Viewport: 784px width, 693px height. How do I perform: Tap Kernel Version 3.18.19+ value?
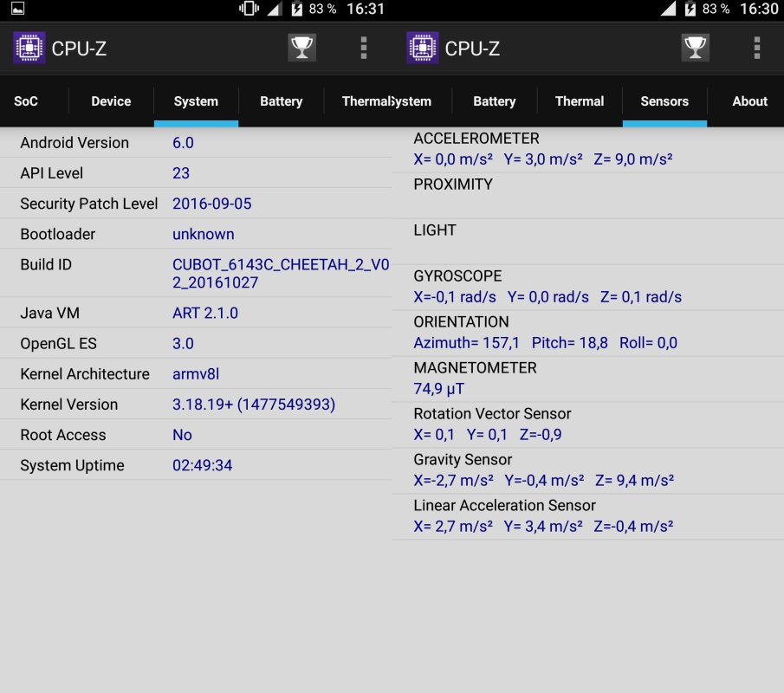click(x=254, y=405)
